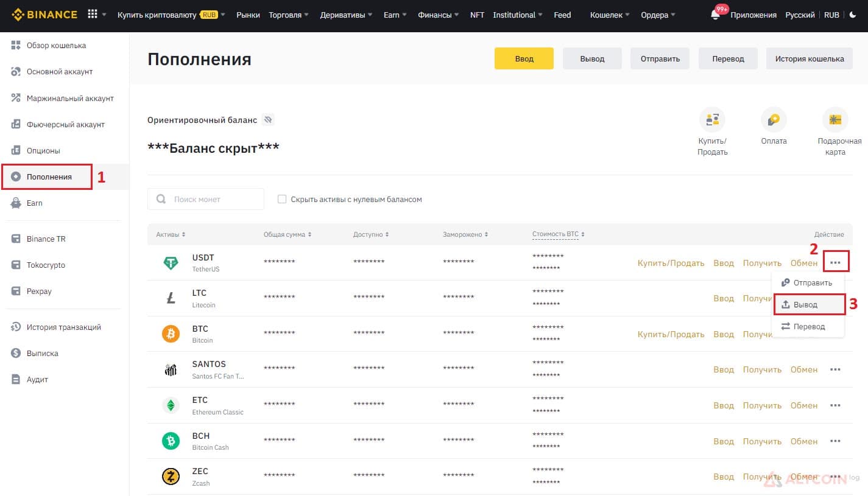Click Обмен link in LTC... ETC row
Screen dimensions: 868x496
coord(804,405)
